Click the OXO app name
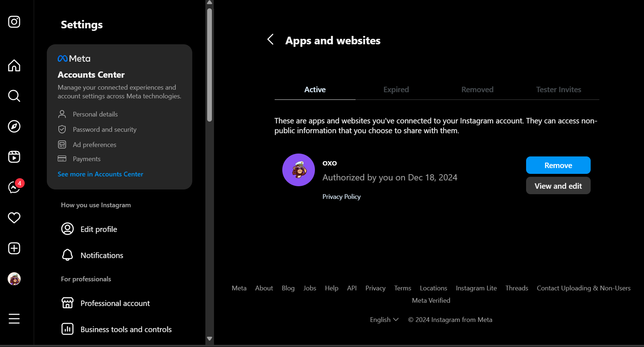This screenshot has width=644, height=347. point(330,163)
